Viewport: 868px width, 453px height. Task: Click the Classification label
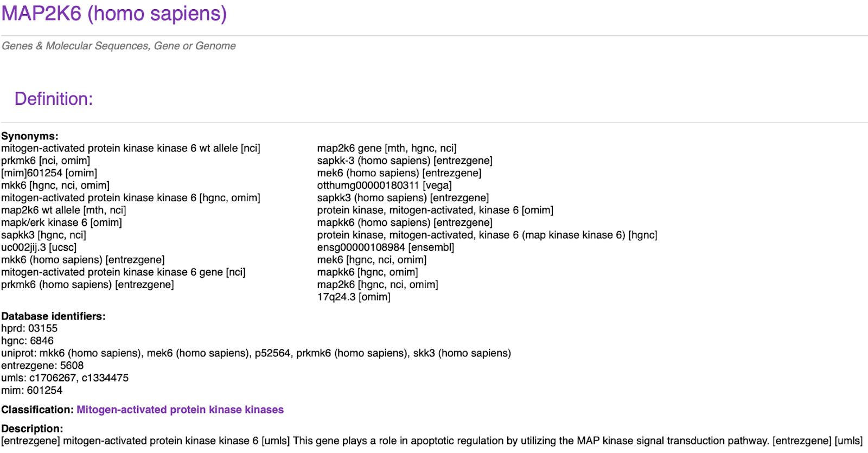click(x=37, y=410)
